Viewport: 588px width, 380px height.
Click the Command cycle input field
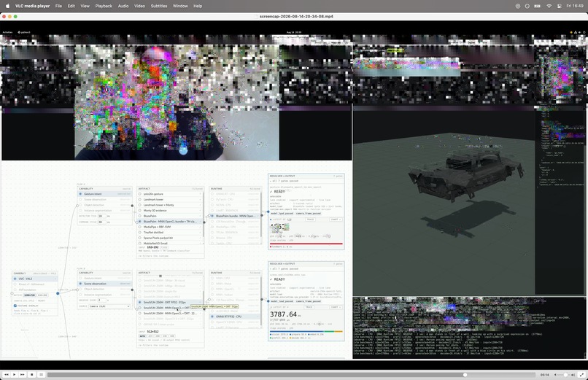101,222
